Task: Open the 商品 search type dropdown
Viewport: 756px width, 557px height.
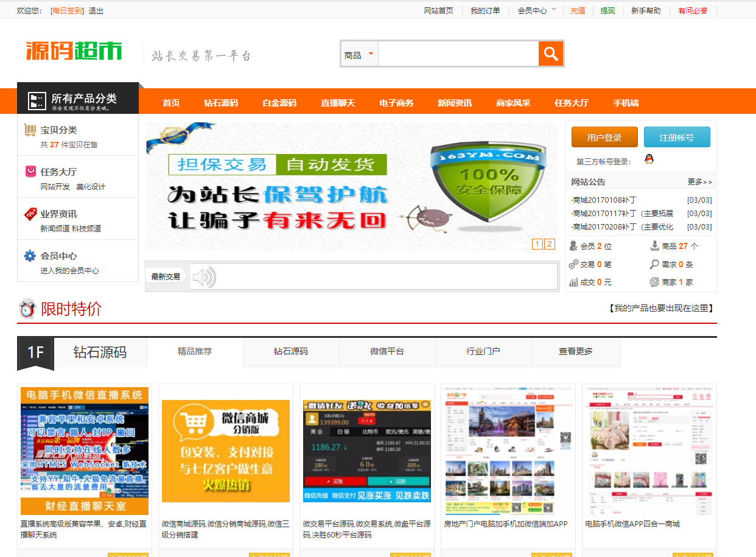Action: click(x=359, y=54)
